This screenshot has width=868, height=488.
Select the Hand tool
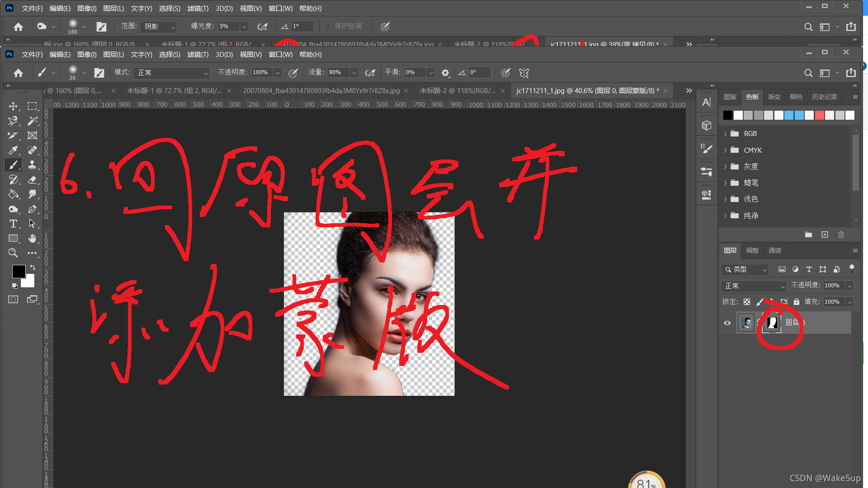click(32, 239)
